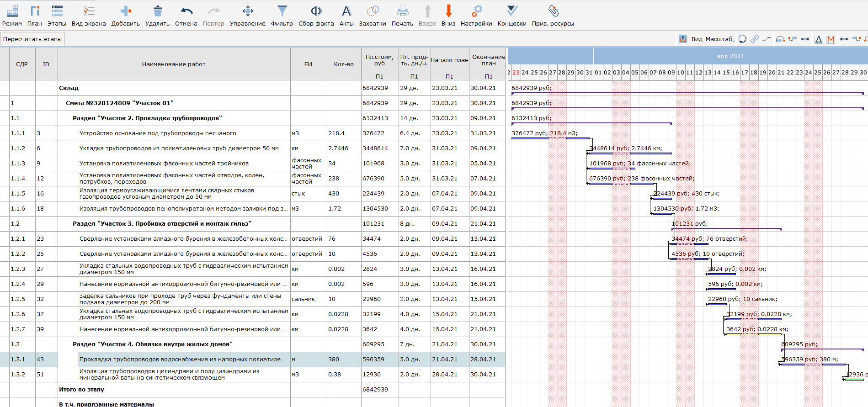Select row 1.2.5 Заделка сальников
This screenshot has width=868, height=407.
pyautogui.click(x=252, y=299)
